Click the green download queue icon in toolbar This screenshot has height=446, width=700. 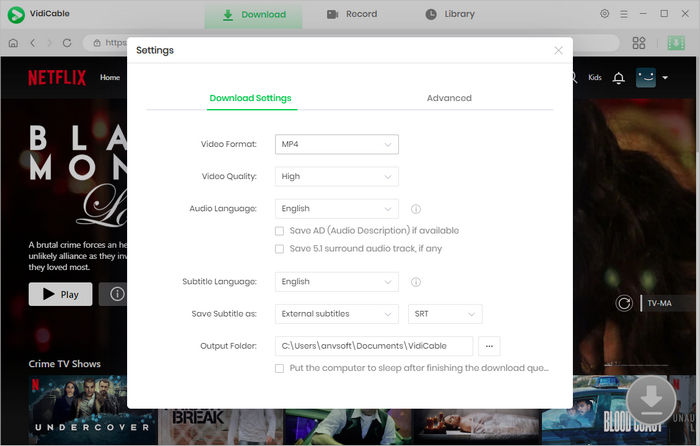click(676, 43)
